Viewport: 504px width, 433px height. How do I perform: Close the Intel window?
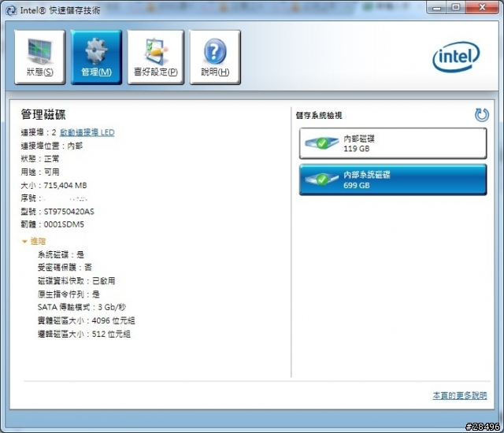[x=482, y=7]
